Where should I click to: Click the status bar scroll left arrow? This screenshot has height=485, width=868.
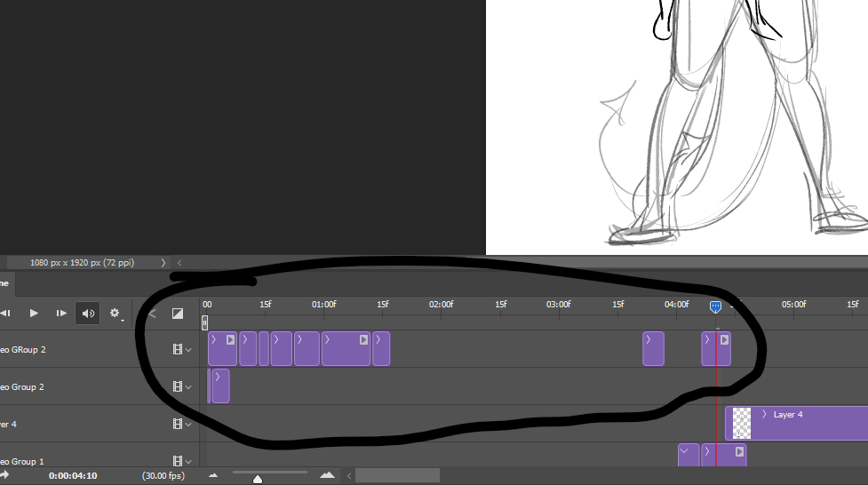pos(179,263)
